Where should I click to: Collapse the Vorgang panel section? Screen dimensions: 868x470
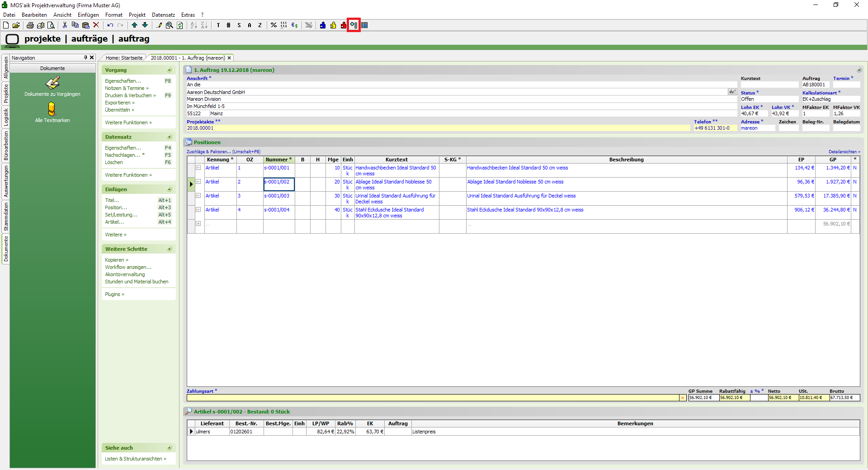170,70
